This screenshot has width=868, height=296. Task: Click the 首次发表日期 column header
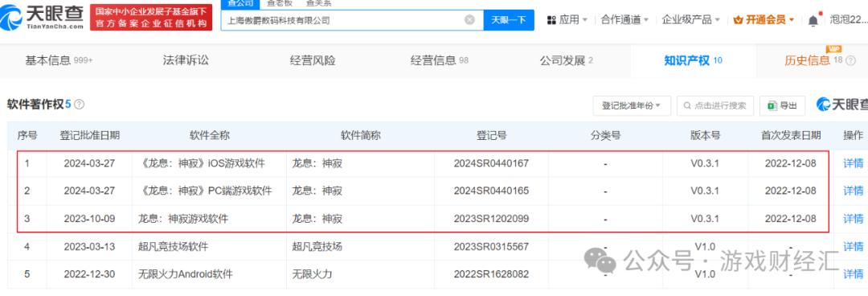[x=791, y=135]
